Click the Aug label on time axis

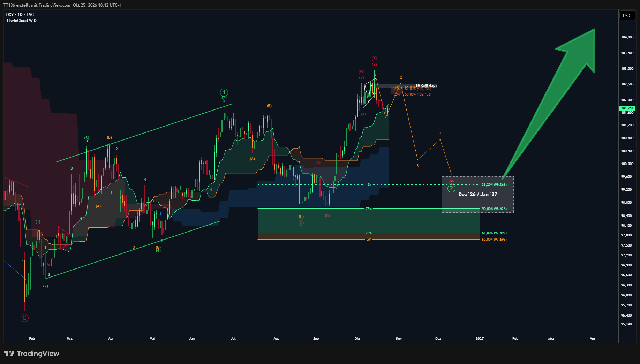point(277,339)
